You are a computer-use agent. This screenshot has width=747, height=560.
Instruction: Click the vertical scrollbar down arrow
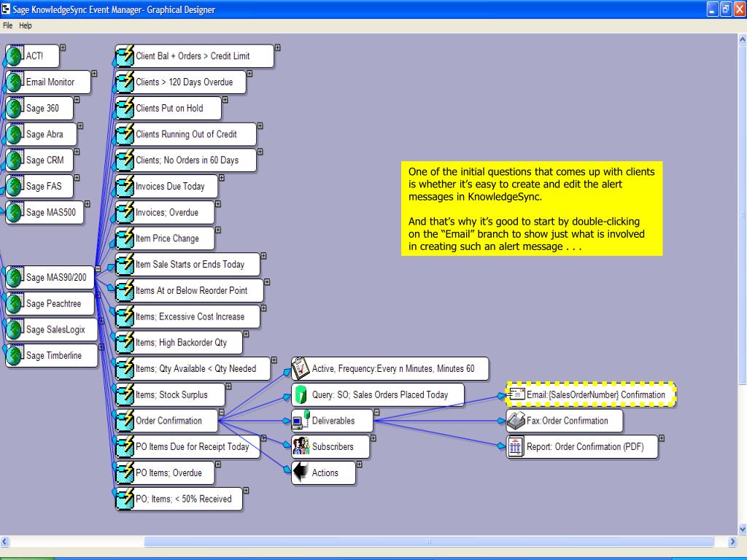coord(742,529)
